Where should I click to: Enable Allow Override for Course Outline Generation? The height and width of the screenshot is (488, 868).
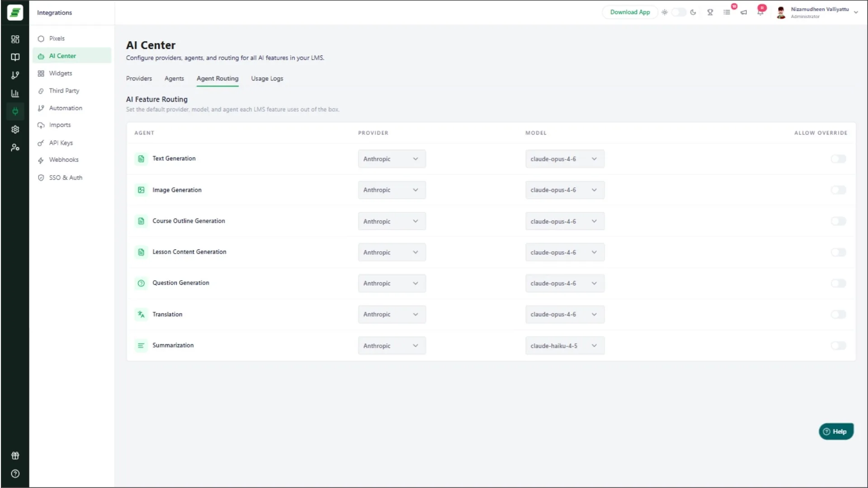pos(838,221)
